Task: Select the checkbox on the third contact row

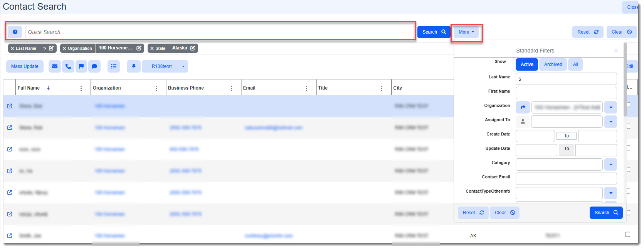Action: tap(628, 148)
